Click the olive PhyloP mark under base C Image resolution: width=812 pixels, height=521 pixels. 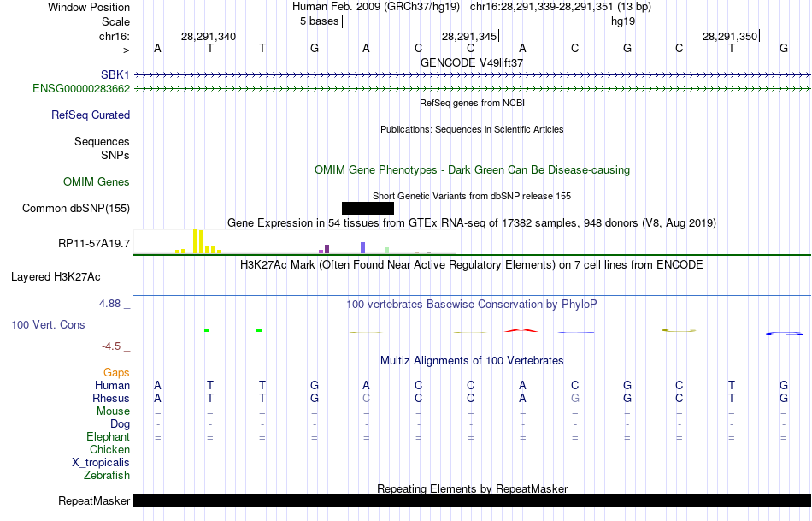tap(679, 329)
